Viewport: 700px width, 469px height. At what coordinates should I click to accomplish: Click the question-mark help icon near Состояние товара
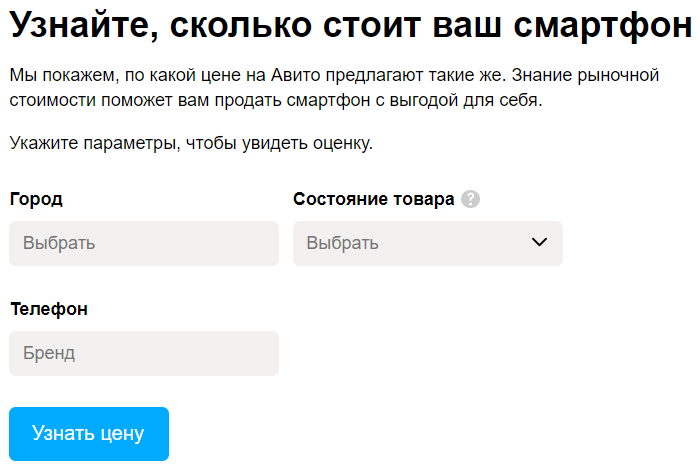[x=470, y=199]
